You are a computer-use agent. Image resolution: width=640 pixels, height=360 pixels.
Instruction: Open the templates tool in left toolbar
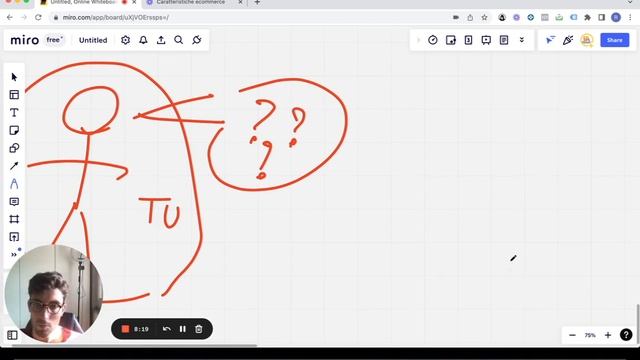(14, 95)
